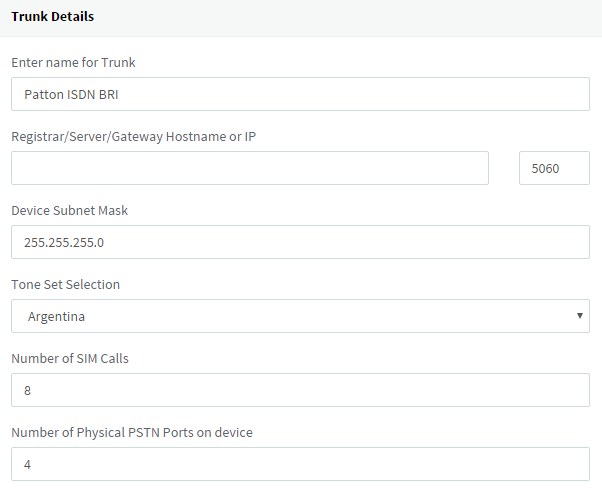This screenshot has height=492, width=602.
Task: Click the 'Registrar/Server/Gateway Hostname or IP' label
Action: click(133, 136)
